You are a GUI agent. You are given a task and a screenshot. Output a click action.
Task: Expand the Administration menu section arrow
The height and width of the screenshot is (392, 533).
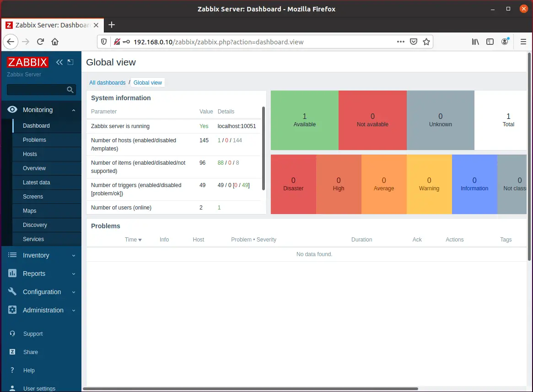tap(73, 311)
